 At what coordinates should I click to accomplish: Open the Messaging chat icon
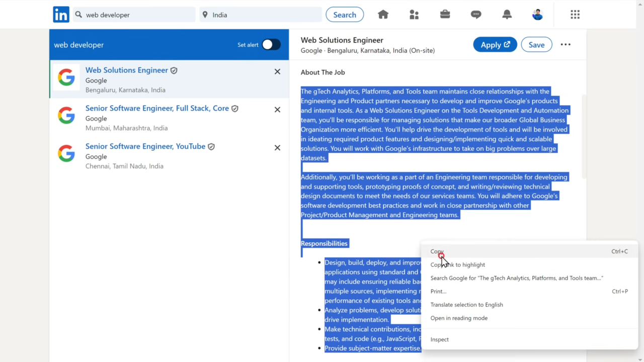pyautogui.click(x=476, y=15)
